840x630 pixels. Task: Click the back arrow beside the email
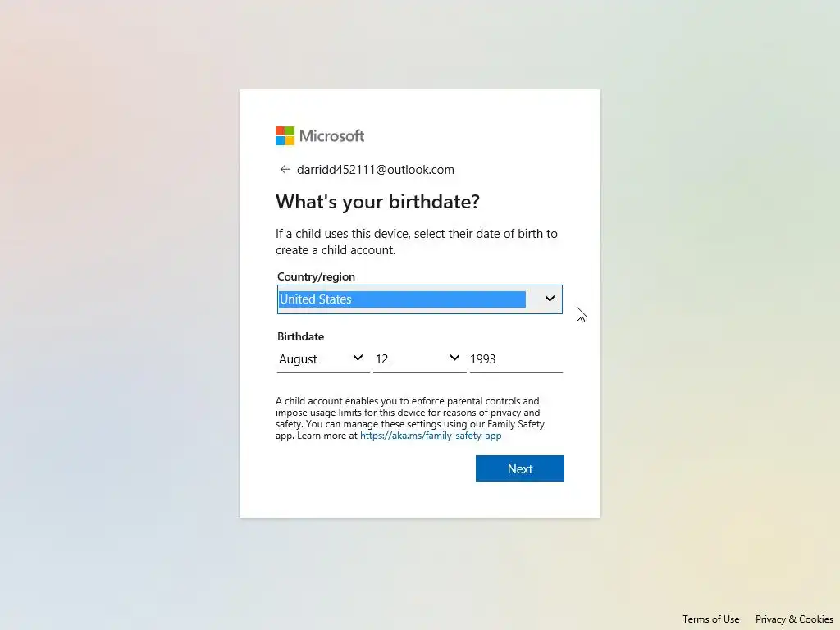point(285,170)
